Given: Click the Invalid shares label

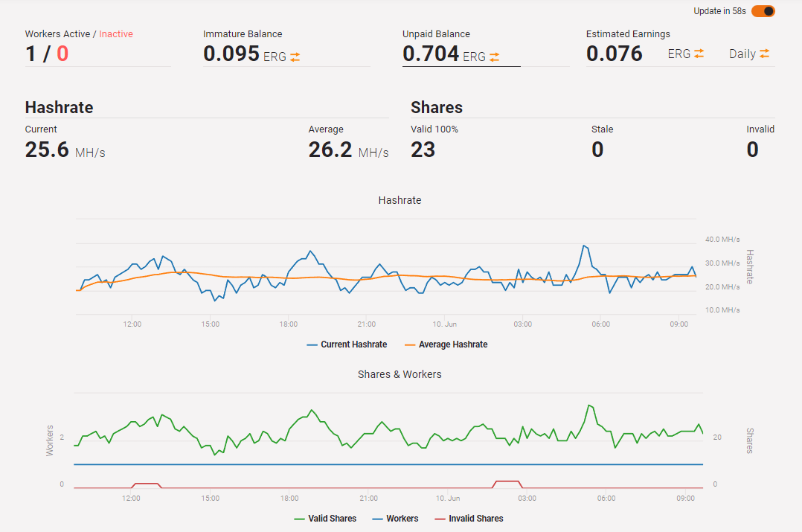Looking at the screenshot, I should pyautogui.click(x=760, y=129).
